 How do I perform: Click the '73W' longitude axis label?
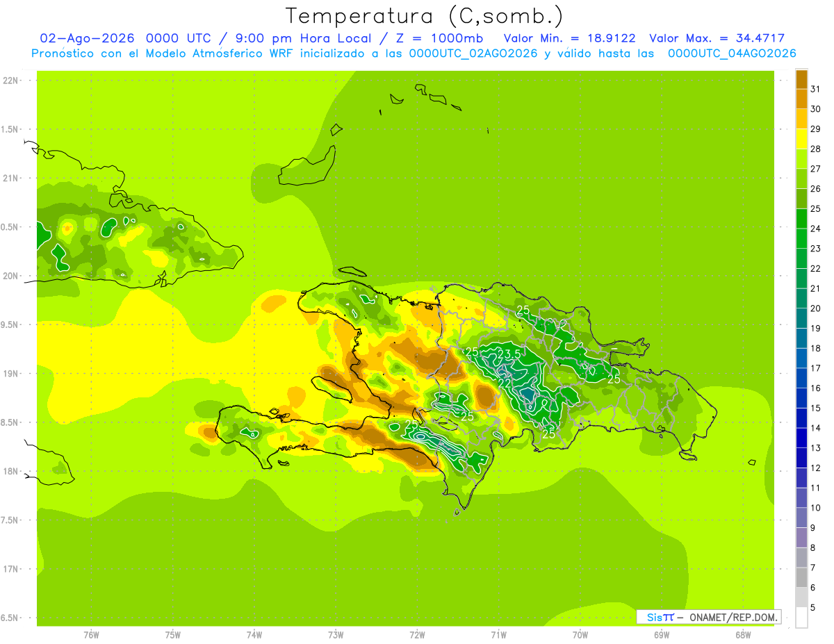[x=336, y=635]
